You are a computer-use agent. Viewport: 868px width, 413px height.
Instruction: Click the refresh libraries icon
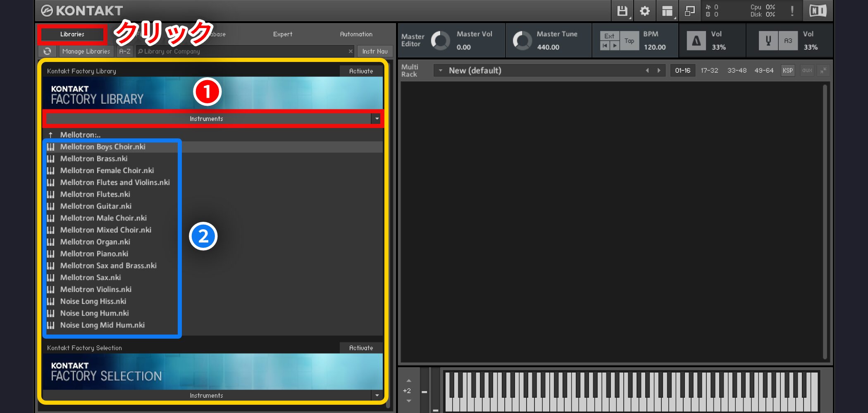click(47, 51)
